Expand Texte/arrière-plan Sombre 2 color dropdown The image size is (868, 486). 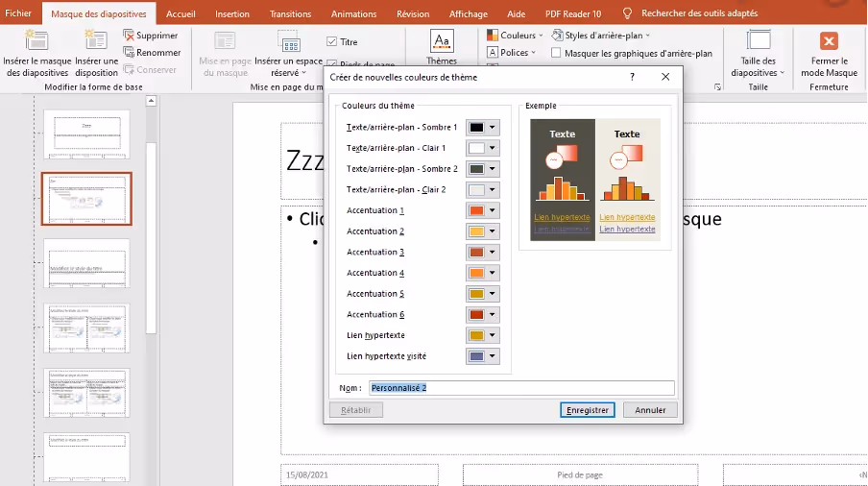point(493,169)
